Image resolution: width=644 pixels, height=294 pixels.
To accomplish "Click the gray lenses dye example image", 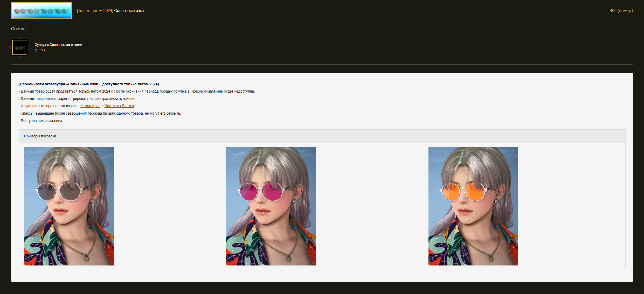I will (69, 206).
